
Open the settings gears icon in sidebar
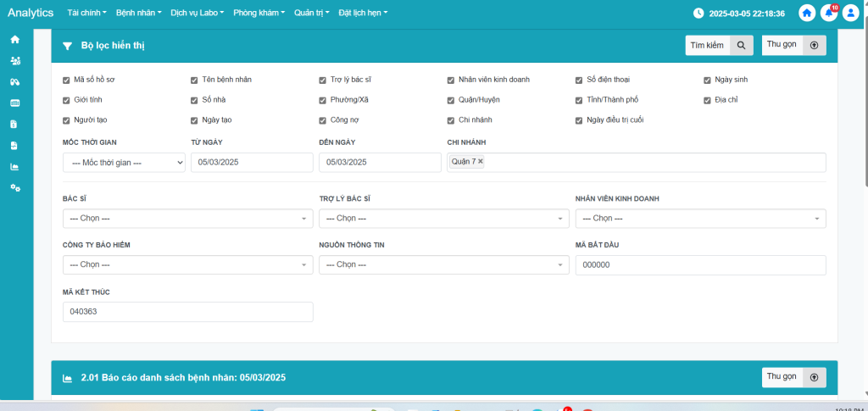(14, 187)
